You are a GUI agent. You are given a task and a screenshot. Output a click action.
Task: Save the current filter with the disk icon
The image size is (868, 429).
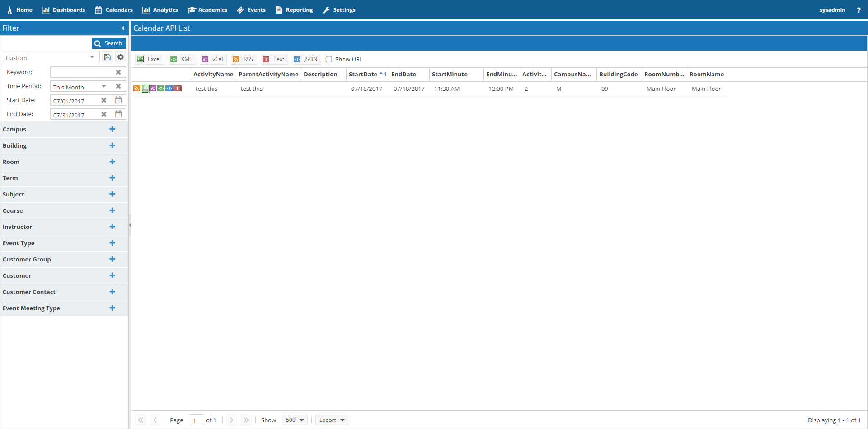click(107, 57)
